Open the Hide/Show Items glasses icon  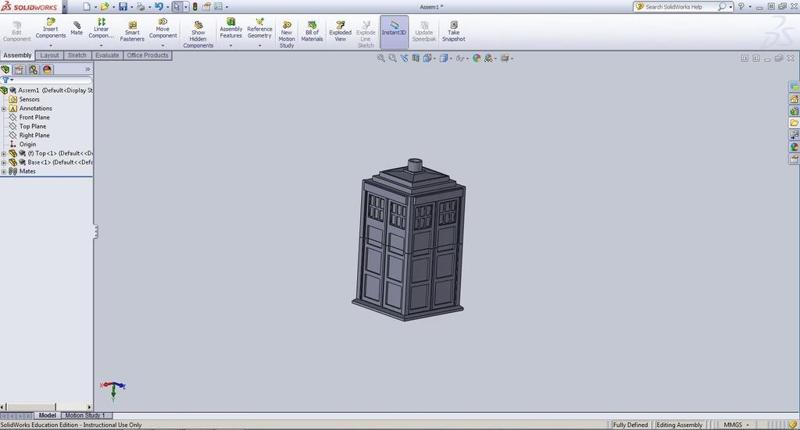(460, 58)
